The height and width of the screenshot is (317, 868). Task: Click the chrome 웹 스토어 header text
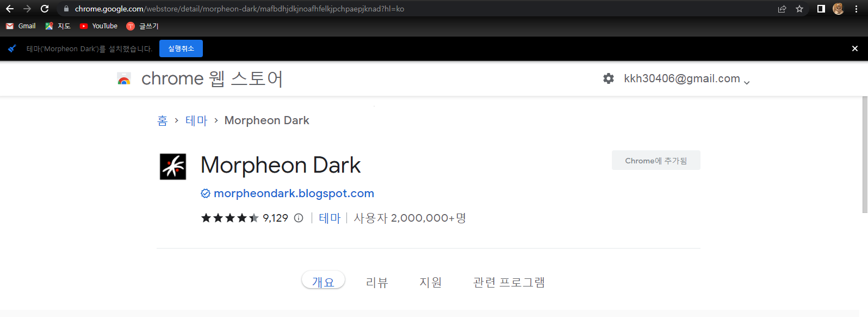(212, 79)
